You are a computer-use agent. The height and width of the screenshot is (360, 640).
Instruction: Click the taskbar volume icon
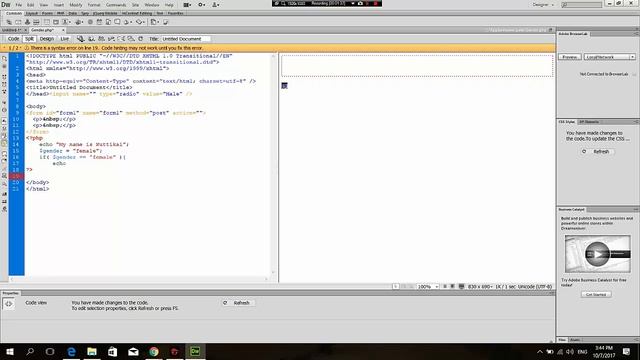coord(570,351)
